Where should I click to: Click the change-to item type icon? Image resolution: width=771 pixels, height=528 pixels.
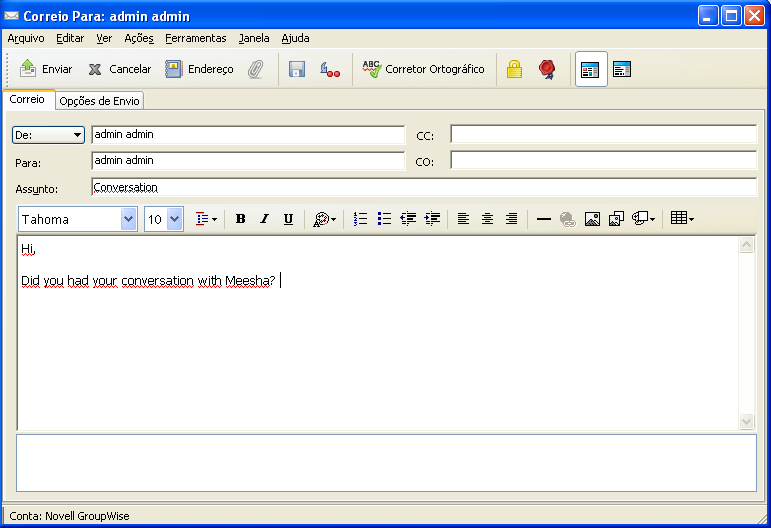click(x=330, y=69)
